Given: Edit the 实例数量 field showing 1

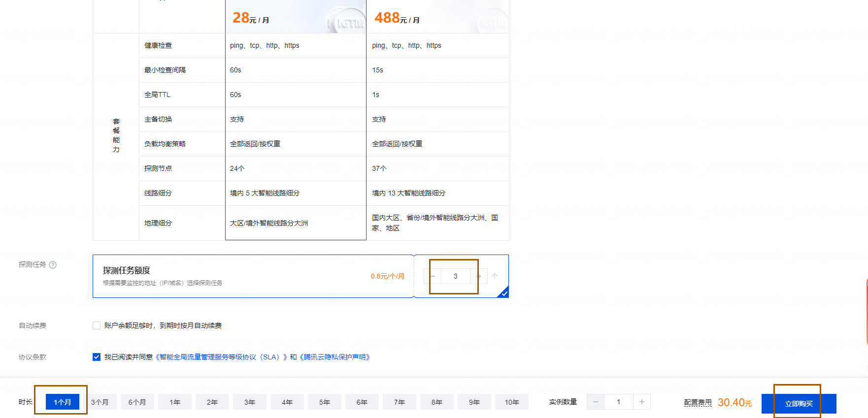Looking at the screenshot, I should pos(619,402).
